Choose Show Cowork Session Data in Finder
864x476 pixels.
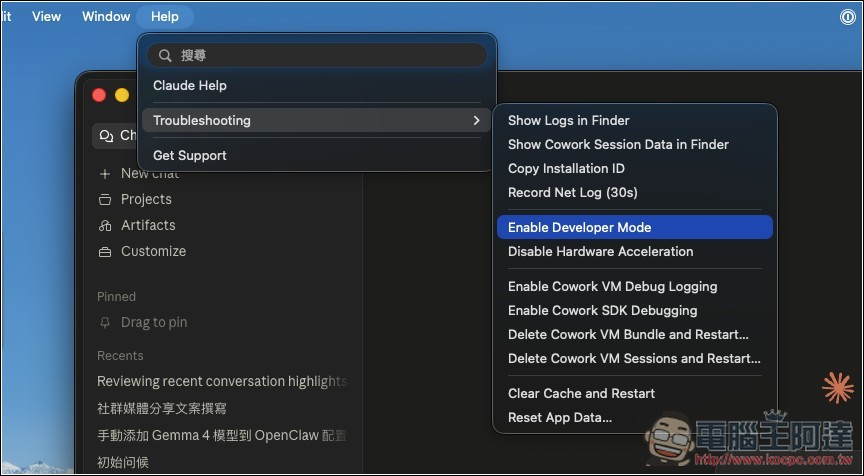[x=618, y=144]
